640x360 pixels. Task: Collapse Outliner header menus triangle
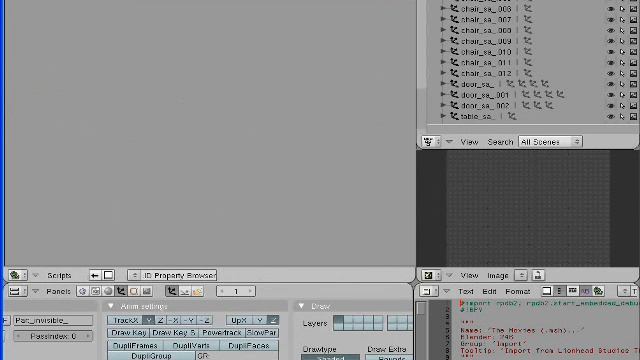[449, 142]
